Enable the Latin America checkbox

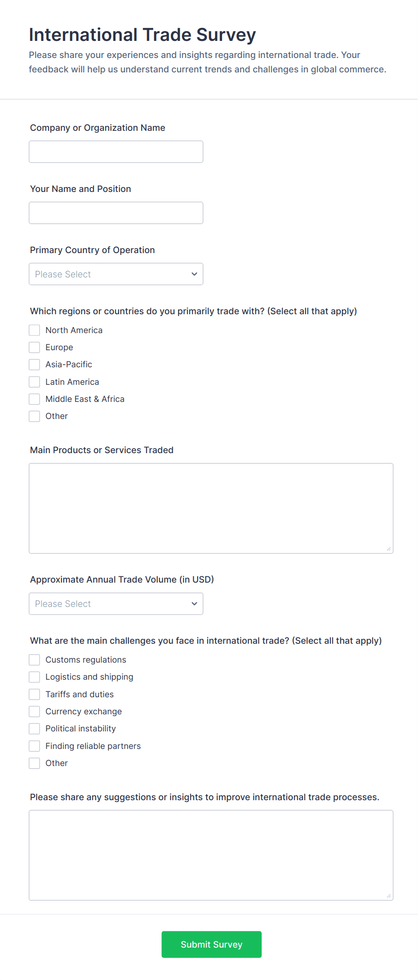pos(34,382)
